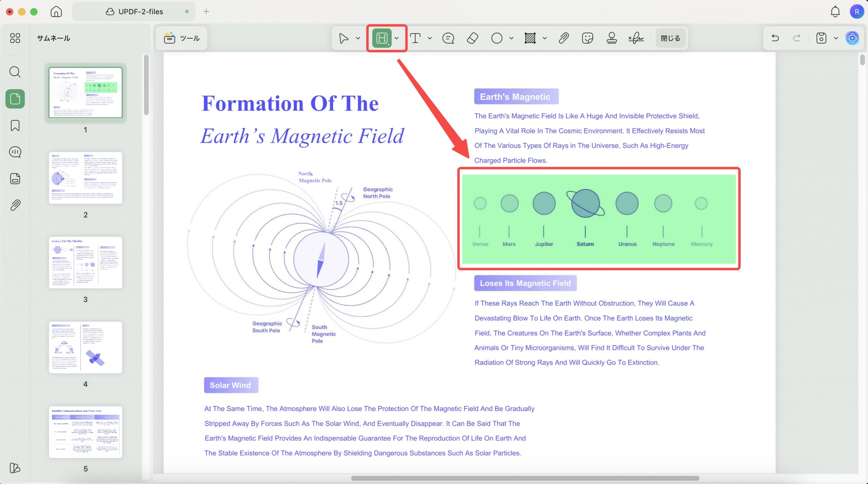Click the サムネール panel title

click(x=54, y=38)
